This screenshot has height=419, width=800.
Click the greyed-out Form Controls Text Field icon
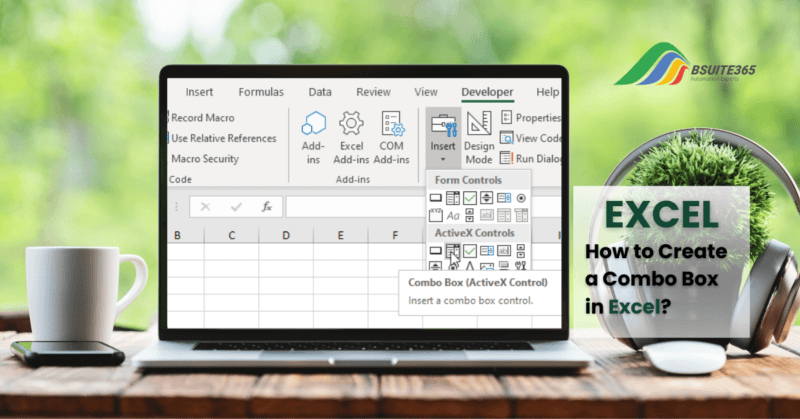(x=487, y=215)
